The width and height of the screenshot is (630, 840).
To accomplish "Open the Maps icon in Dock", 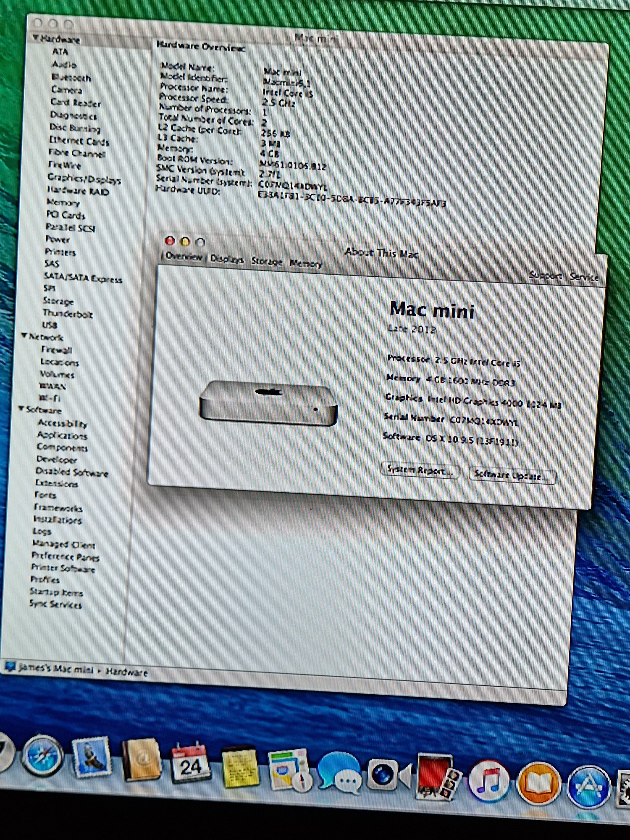I will pyautogui.click(x=290, y=770).
